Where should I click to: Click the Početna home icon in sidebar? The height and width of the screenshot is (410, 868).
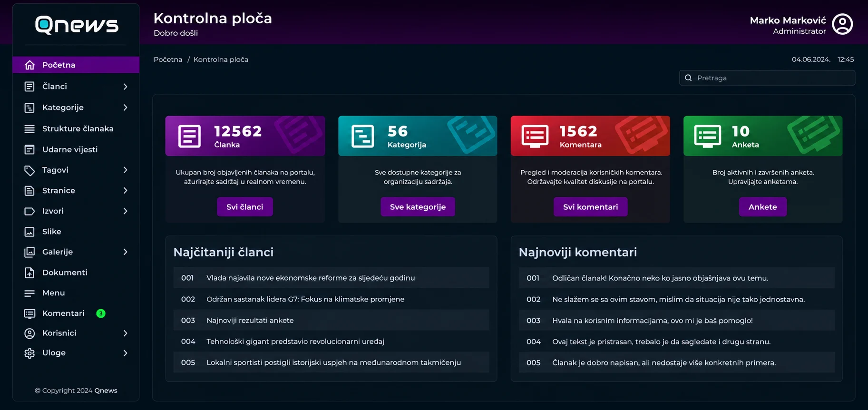[29, 65]
